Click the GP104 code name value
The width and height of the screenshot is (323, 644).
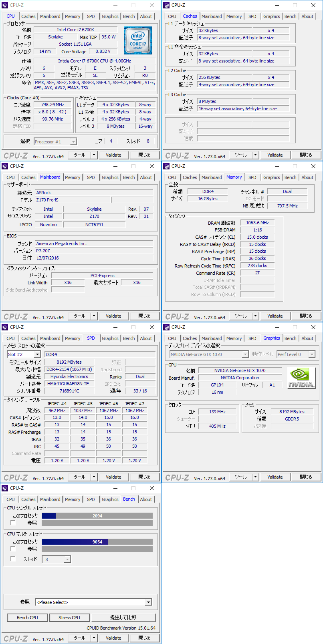pyautogui.click(x=217, y=385)
